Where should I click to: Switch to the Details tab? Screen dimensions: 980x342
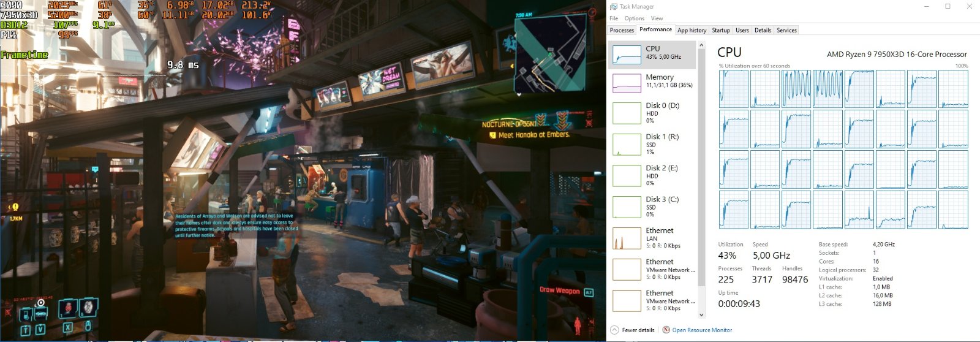coord(763,30)
